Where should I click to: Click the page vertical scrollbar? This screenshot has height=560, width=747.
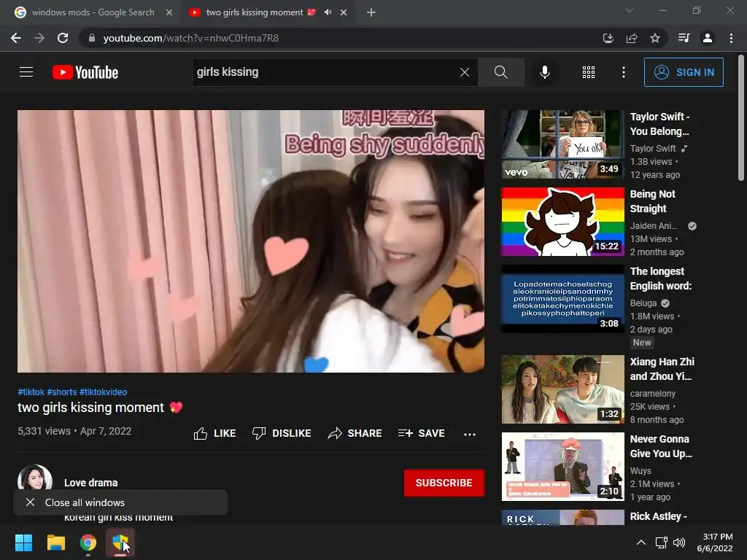click(x=741, y=117)
